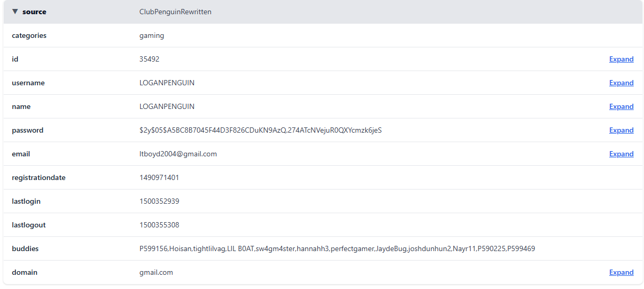
Task: Click the id value 35492
Action: tap(149, 59)
